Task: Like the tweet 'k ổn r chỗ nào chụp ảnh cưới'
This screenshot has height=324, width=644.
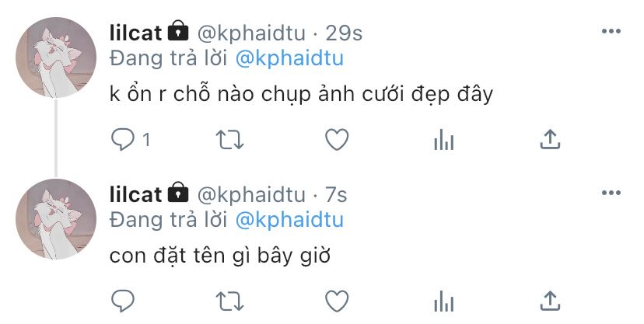Action: [x=337, y=139]
